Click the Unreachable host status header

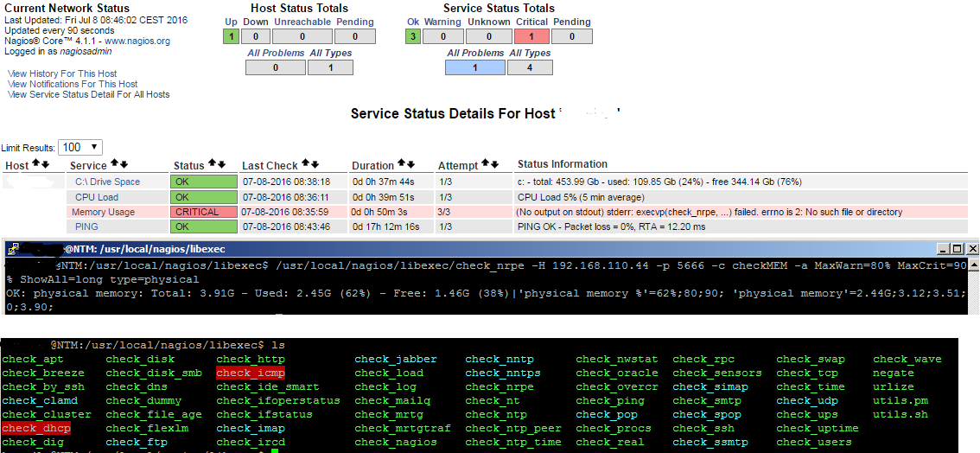point(302,22)
